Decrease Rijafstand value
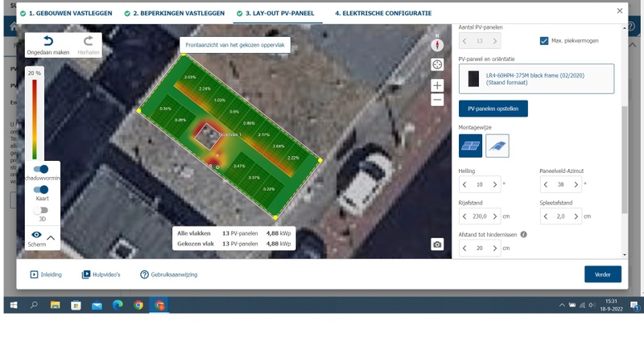 [464, 216]
